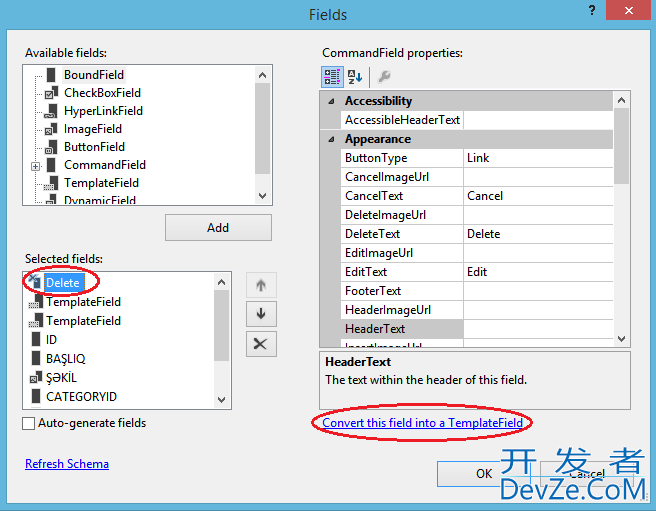Select CheckBoxField in Available fields
Viewport: 656px width, 511px height.
tap(102, 92)
